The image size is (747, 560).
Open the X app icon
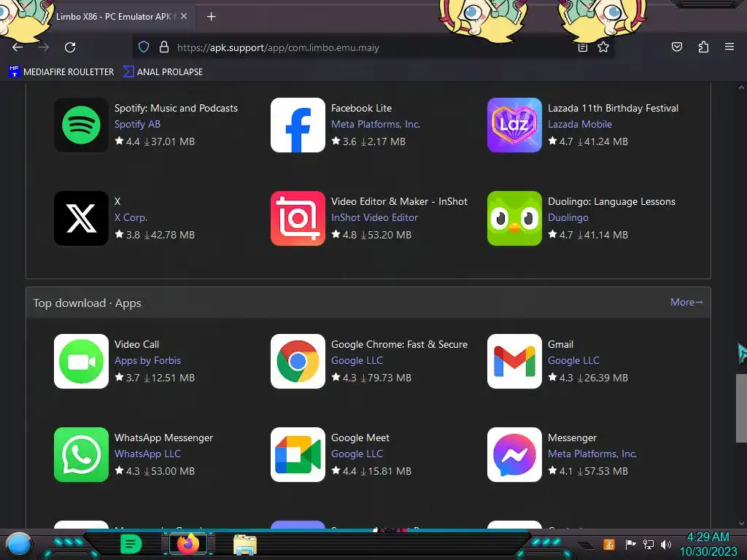81,219
